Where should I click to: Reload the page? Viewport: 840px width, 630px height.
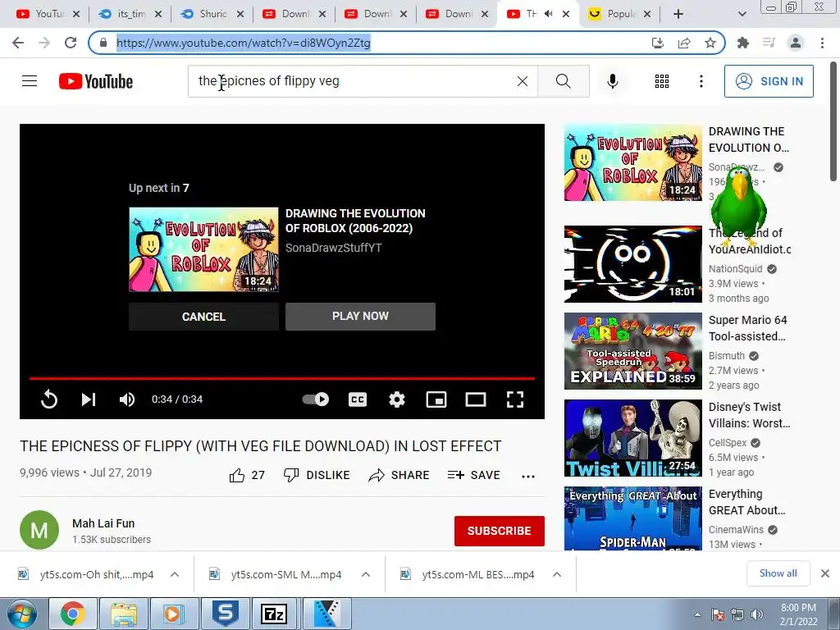[71, 43]
